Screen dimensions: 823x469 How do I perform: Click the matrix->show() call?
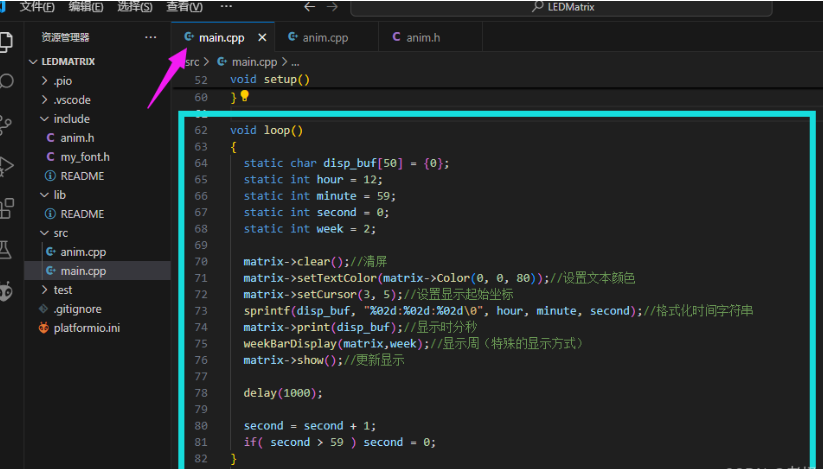(x=293, y=360)
